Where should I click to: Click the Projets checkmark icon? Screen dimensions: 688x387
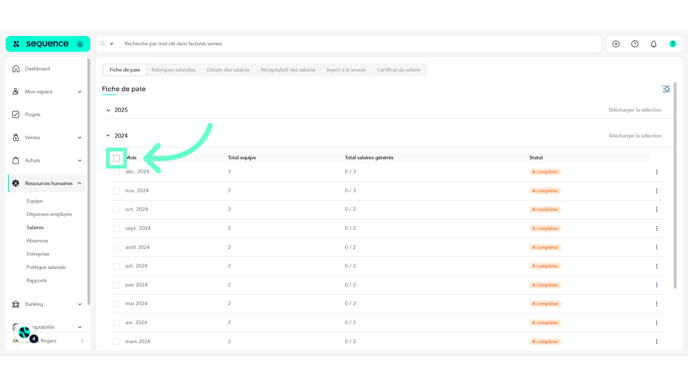tap(16, 115)
